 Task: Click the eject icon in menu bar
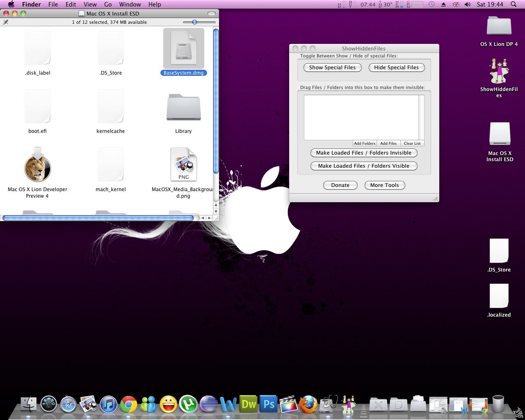(443, 5)
